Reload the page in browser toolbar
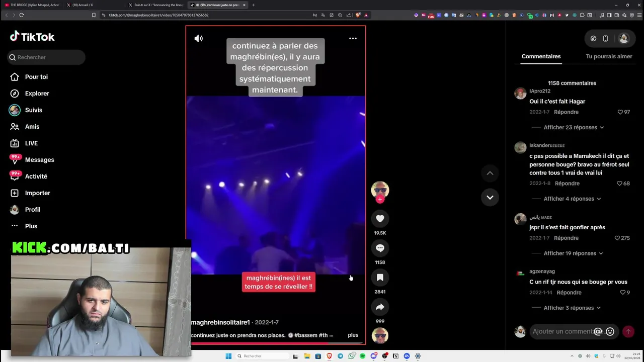 (x=22, y=15)
